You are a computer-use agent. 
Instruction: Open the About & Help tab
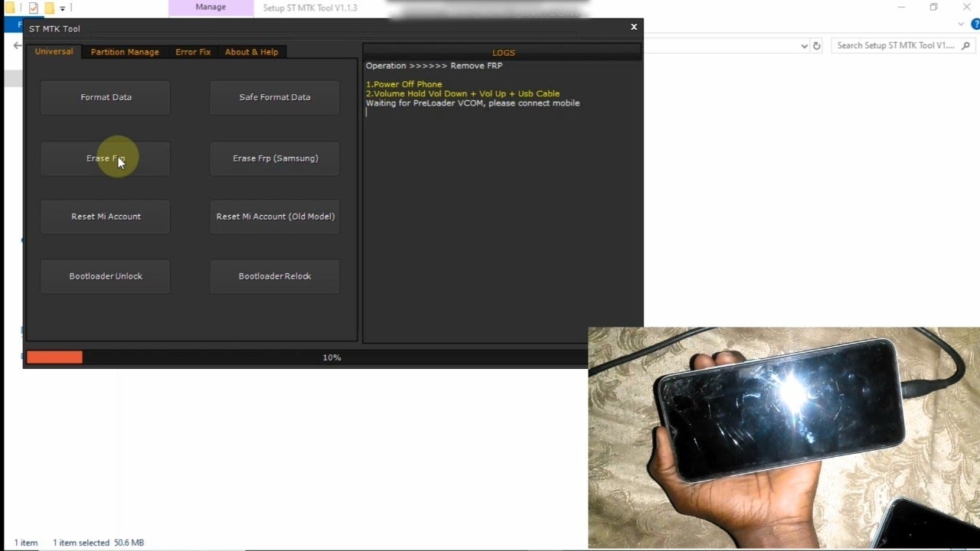252,52
